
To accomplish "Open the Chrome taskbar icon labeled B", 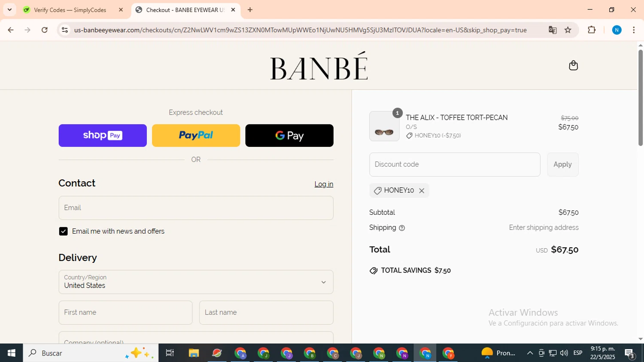I will pyautogui.click(x=310, y=353).
